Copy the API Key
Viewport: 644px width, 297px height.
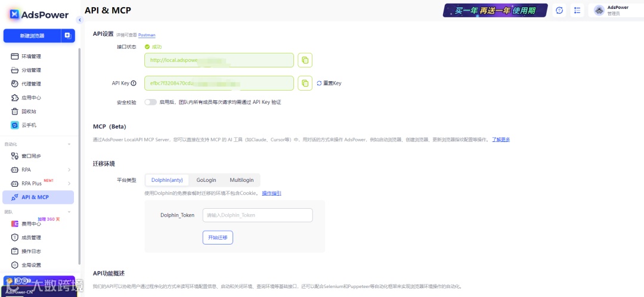click(305, 83)
